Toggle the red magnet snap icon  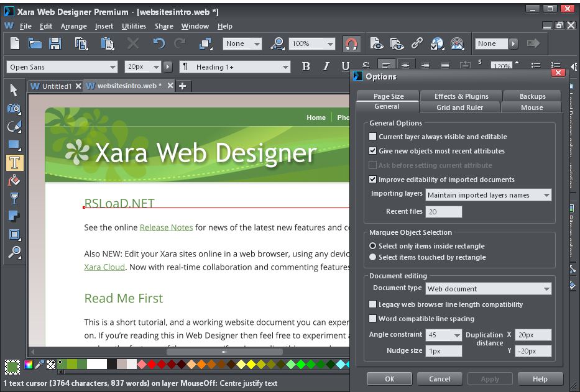pos(351,44)
